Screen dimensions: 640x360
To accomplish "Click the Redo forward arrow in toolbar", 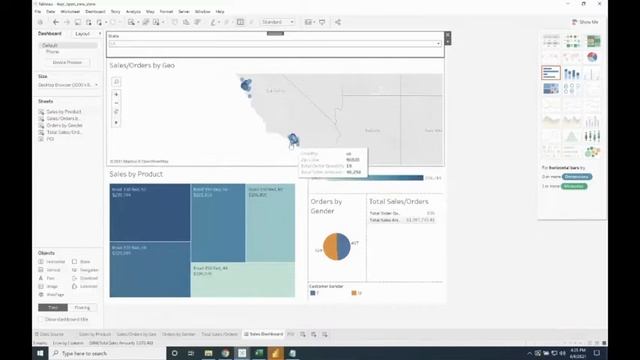I will (67, 22).
